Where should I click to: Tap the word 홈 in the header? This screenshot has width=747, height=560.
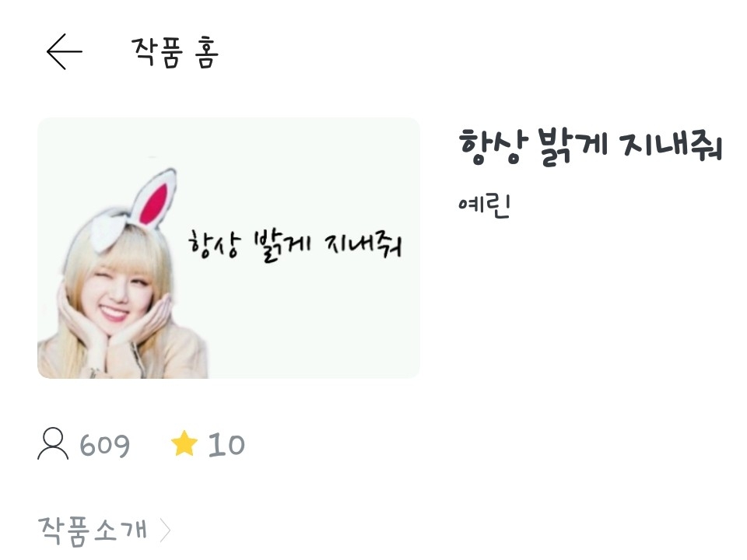[x=207, y=52]
